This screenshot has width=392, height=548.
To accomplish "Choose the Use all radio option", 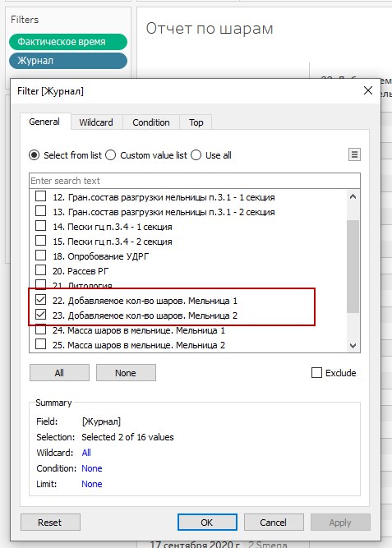I will point(196,154).
